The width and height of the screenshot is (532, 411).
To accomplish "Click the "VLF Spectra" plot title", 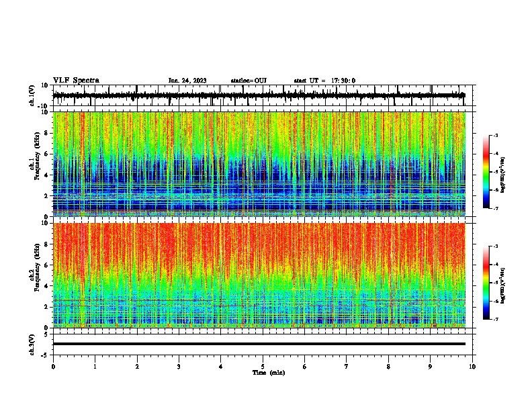I will (x=76, y=81).
